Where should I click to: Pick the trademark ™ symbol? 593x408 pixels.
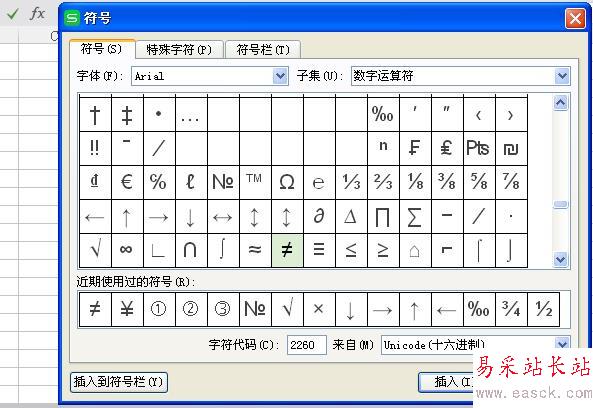[x=255, y=182]
